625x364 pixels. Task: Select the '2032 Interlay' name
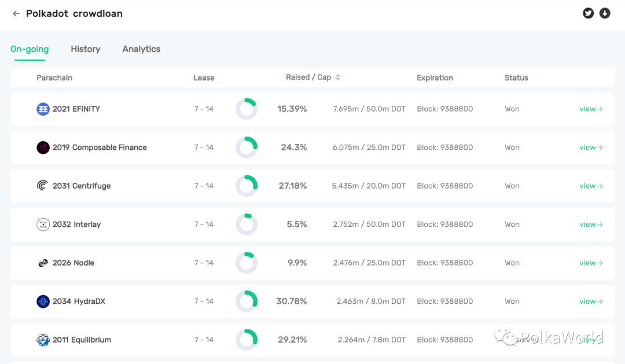click(x=76, y=225)
